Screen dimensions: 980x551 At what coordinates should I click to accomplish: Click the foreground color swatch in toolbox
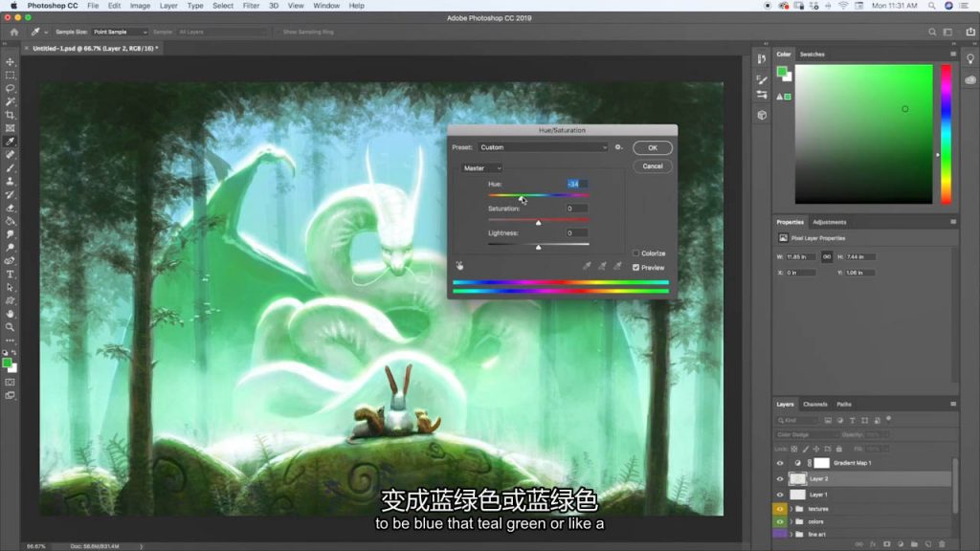(x=7, y=363)
